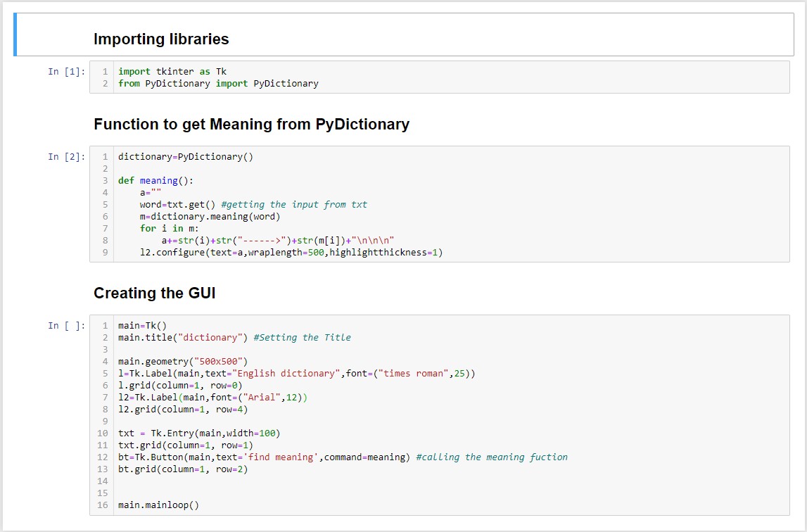Click the empty In [ ] cell prompt
807x532 pixels.
66,326
